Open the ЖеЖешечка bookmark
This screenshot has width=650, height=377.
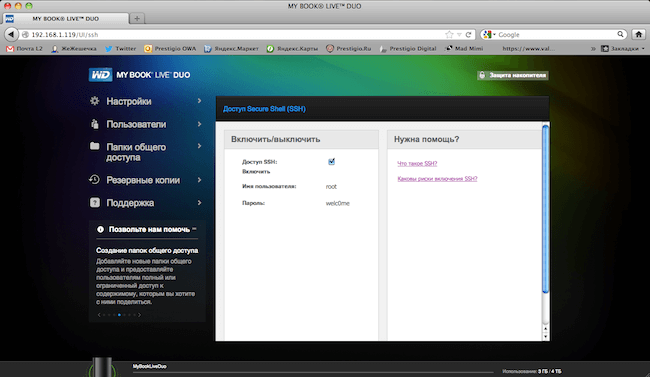click(74, 49)
